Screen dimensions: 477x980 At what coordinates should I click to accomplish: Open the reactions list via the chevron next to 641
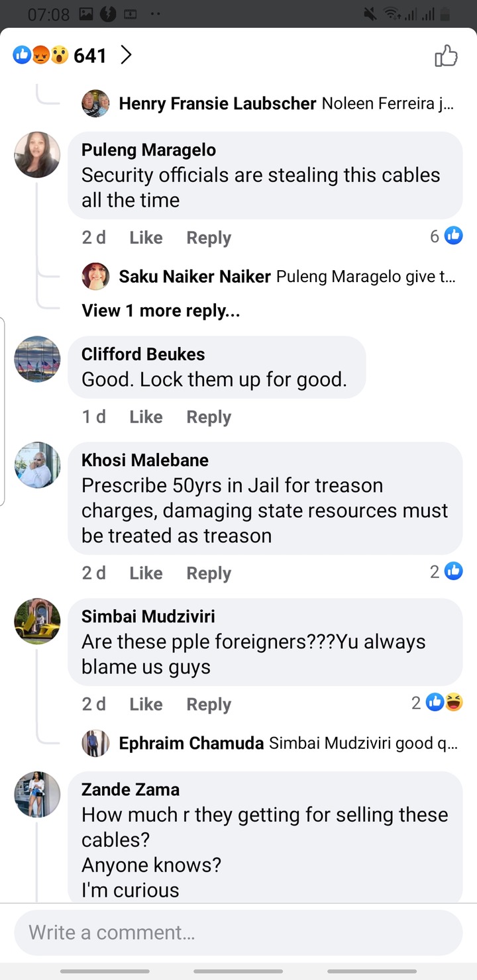pos(126,56)
